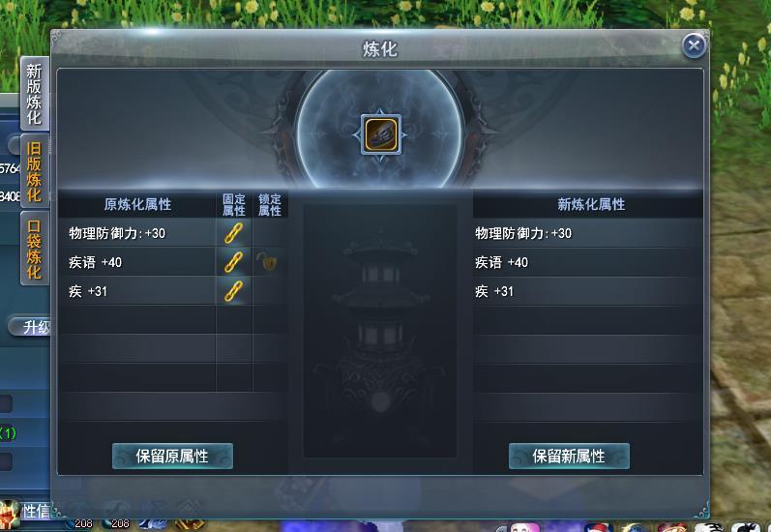Select new attribute row 疾语 +40
Viewport: 771px width, 532px height.
588,262
